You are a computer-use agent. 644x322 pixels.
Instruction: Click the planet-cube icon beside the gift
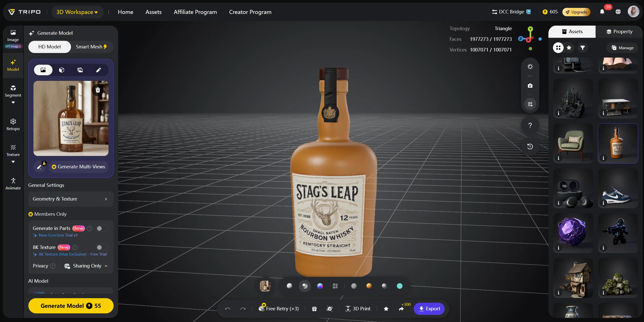pos(330,309)
